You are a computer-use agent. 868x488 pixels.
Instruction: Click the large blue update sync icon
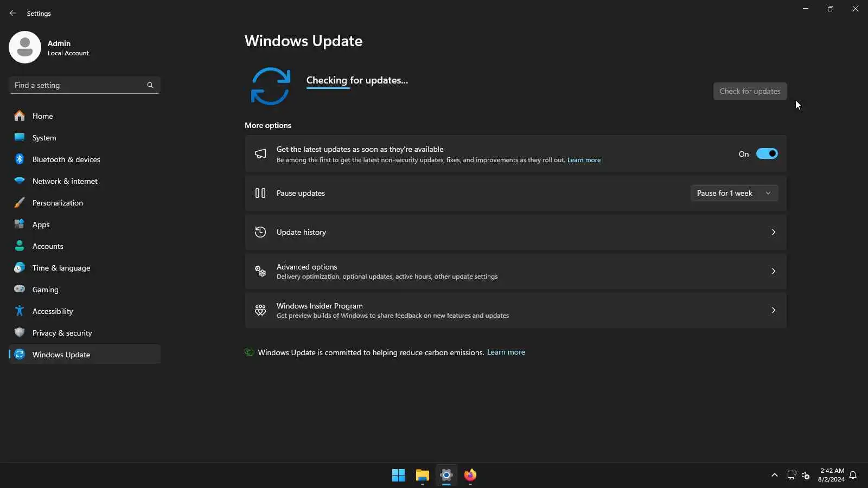270,86
